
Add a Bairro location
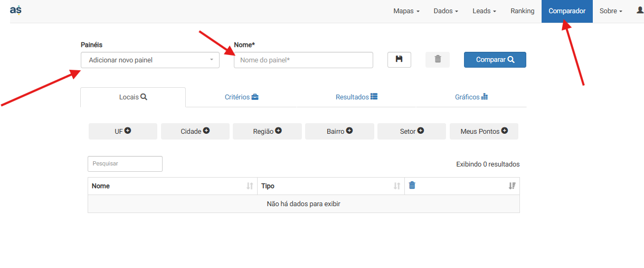click(339, 131)
